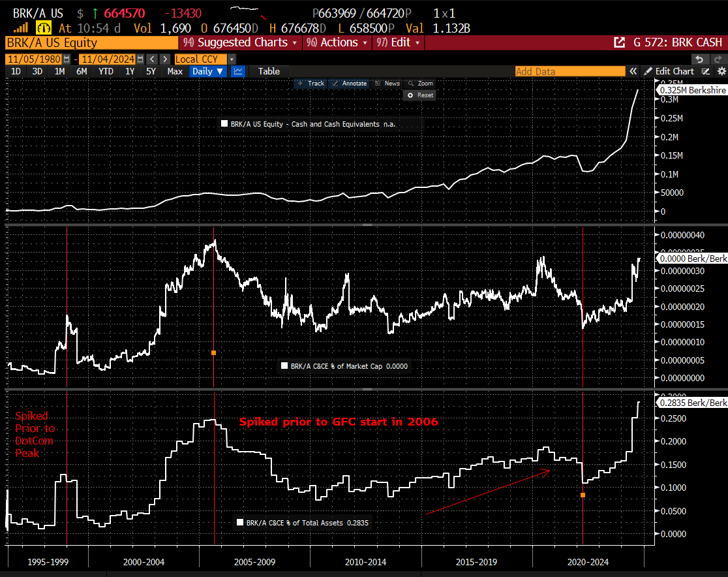Click the 2015-2019 axis label
The width and height of the screenshot is (728, 577).
pyautogui.click(x=476, y=562)
